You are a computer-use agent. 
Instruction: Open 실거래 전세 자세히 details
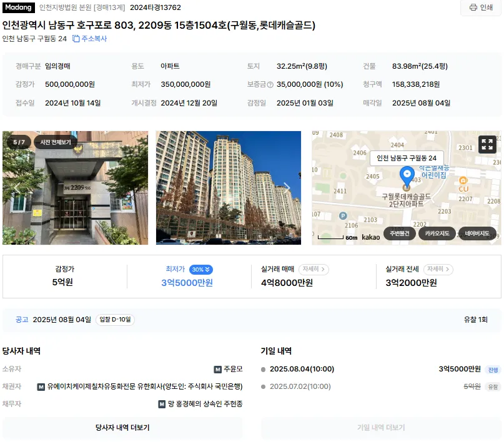click(x=438, y=269)
